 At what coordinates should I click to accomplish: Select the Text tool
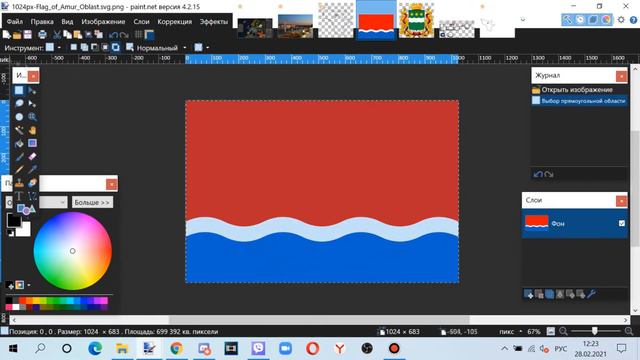coord(19,196)
